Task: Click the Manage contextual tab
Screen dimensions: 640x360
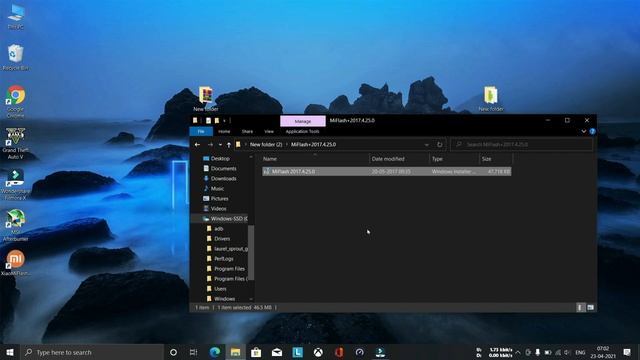Action: click(303, 121)
